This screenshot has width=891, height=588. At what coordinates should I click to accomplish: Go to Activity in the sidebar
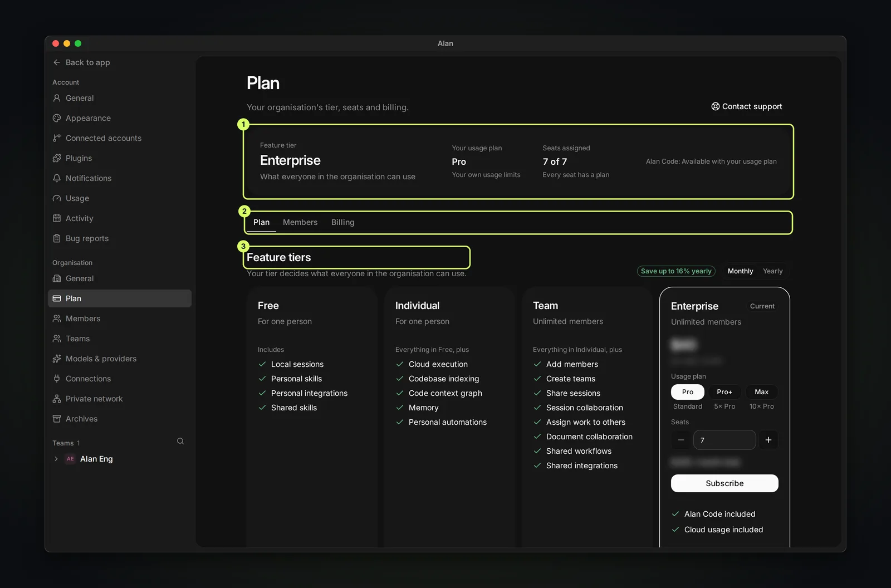point(120,218)
